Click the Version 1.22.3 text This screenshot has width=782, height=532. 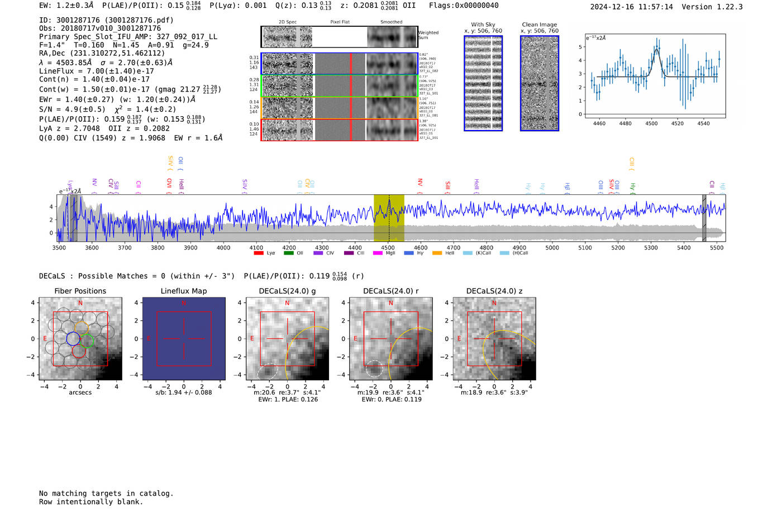coord(712,7)
